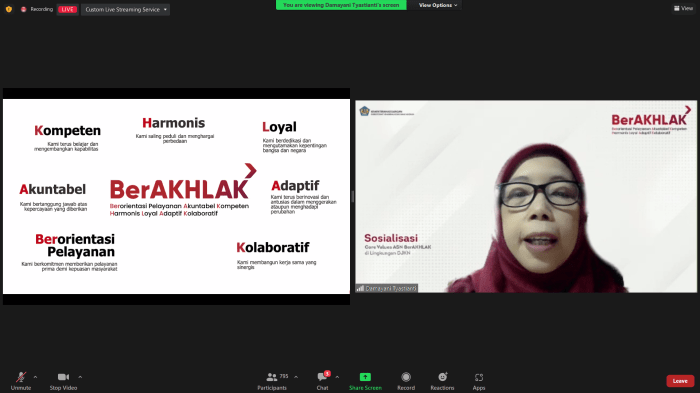Click the 'Adaptif' heading on slide
Screen dimensions: 700x393
[x=295, y=186]
